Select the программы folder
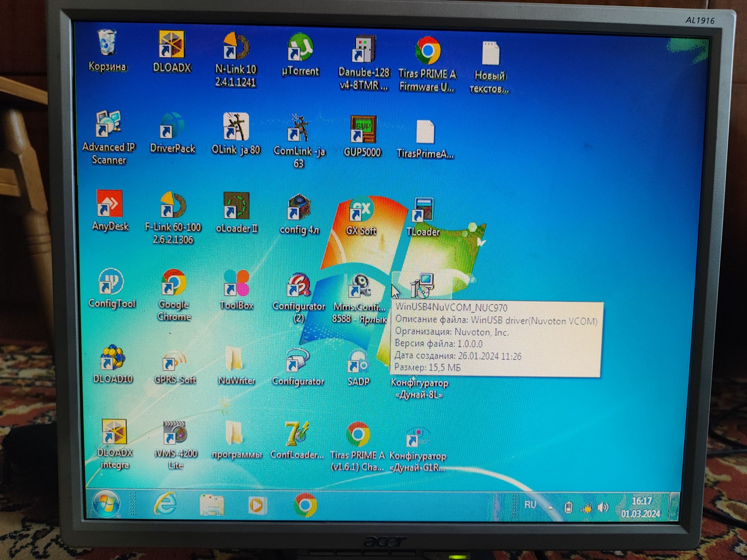This screenshot has height=560, width=747. point(236,441)
